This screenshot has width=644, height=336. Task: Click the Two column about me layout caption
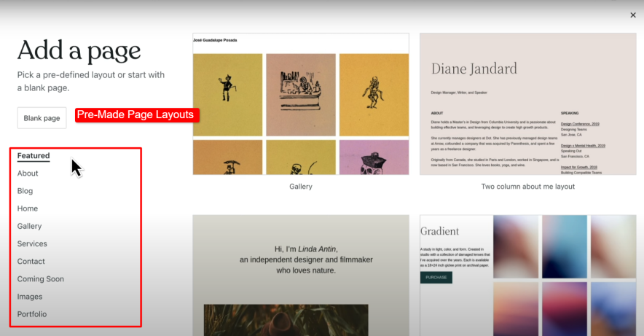click(x=527, y=187)
